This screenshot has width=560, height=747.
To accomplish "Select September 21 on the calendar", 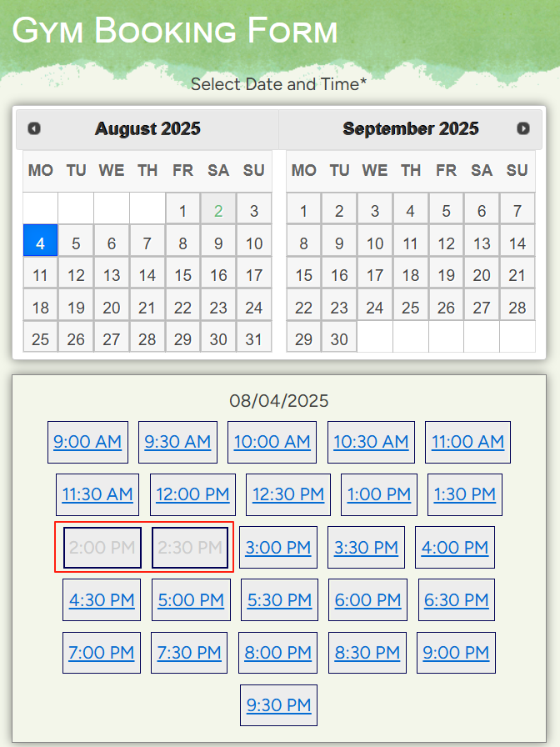I will [x=517, y=275].
